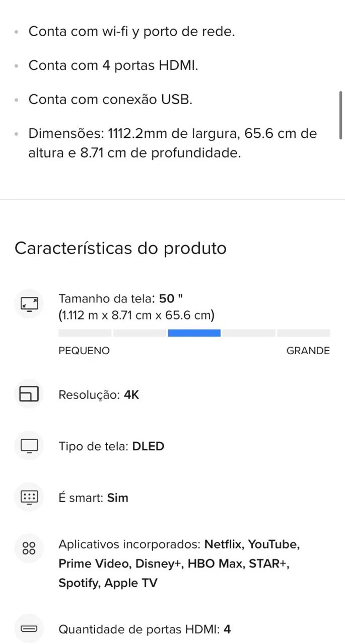345x644 pixels.
Task: Select the GRANDE end of the size scale
Action: 308,351
